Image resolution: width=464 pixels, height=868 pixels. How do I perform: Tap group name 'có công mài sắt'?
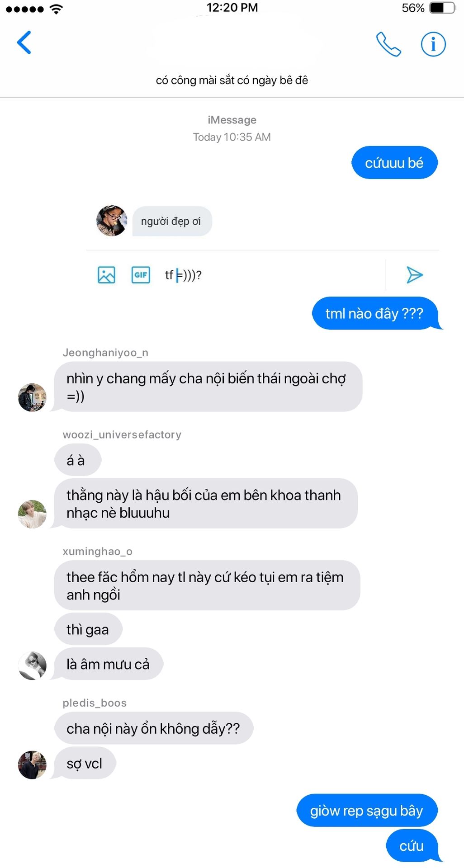[x=232, y=80]
